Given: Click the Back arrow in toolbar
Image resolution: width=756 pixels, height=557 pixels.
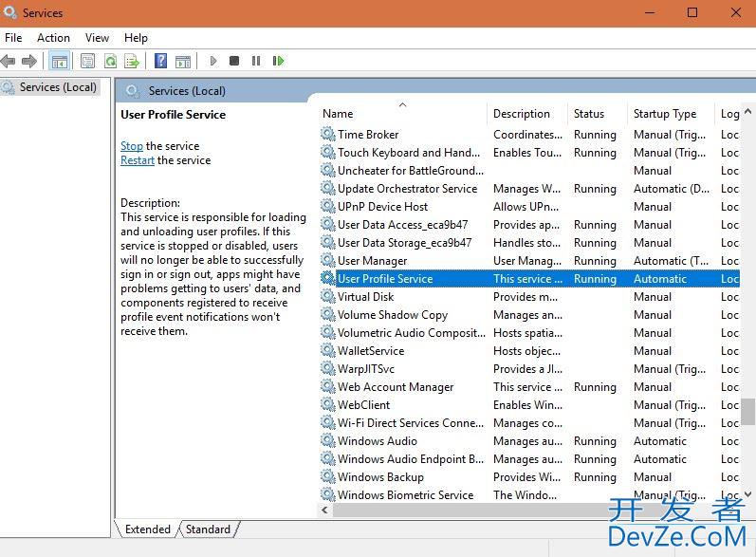Looking at the screenshot, I should pyautogui.click(x=9, y=61).
